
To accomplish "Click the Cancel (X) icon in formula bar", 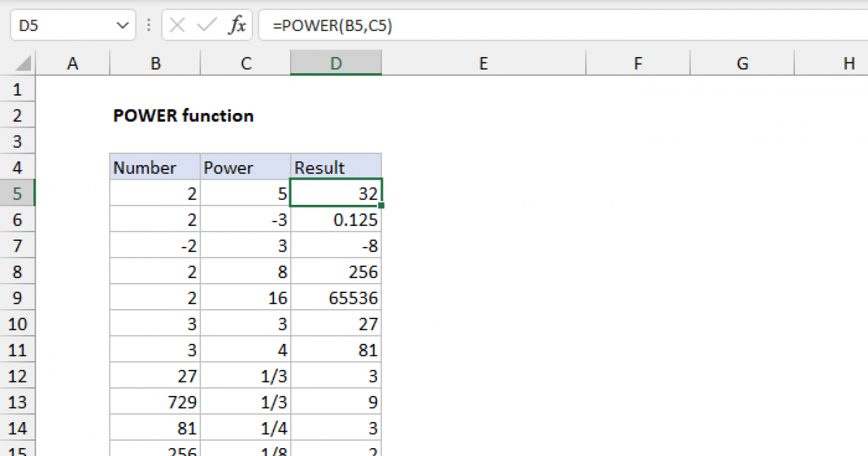I will click(176, 24).
